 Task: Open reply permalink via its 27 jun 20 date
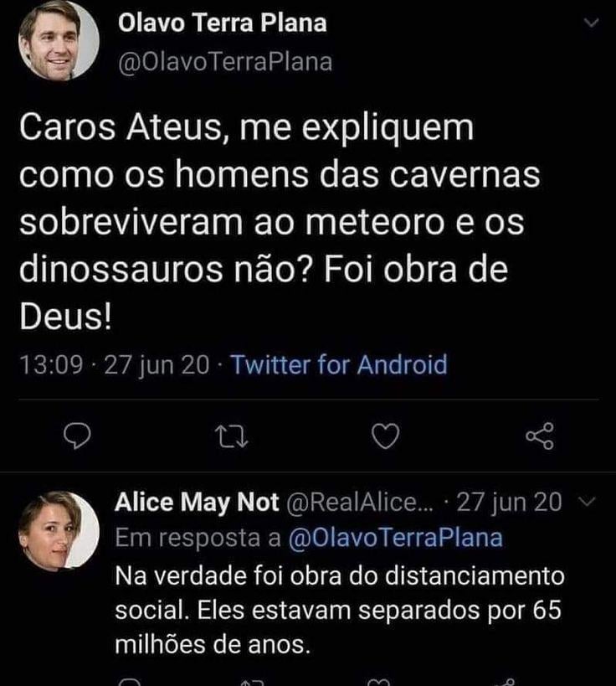(x=511, y=502)
